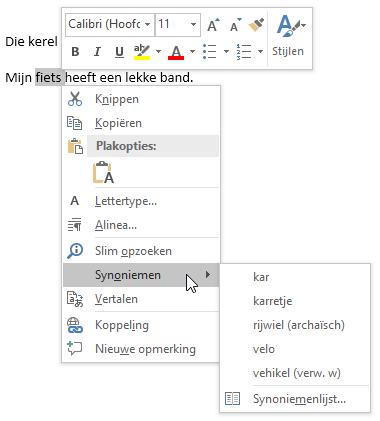The image size is (380, 421).
Task: Open the Synoniemen submenu
Action: point(141,275)
